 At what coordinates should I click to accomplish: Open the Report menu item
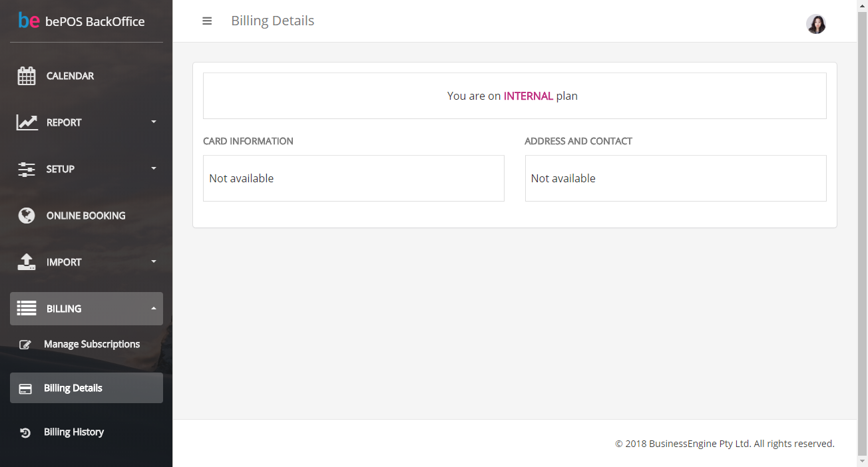tap(87, 122)
